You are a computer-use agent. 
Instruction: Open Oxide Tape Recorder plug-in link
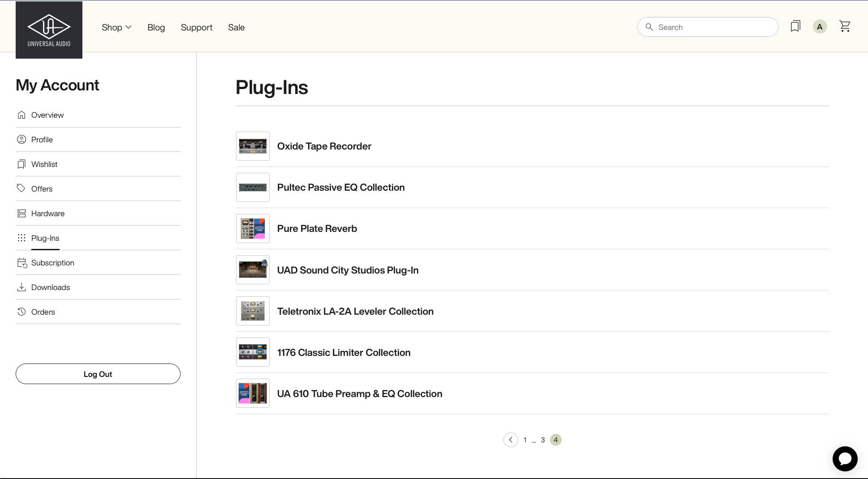324,146
